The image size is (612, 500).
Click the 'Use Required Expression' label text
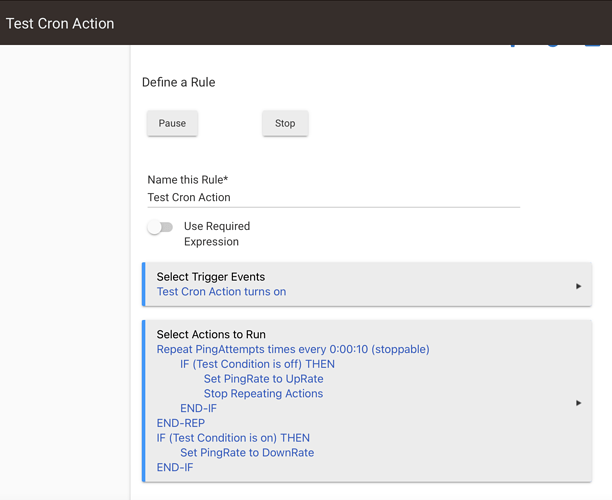tap(216, 234)
